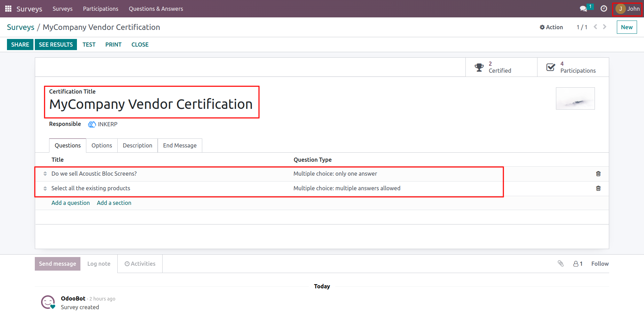Open Questions & Answers menu
The width and height of the screenshot is (644, 336).
pos(156,9)
